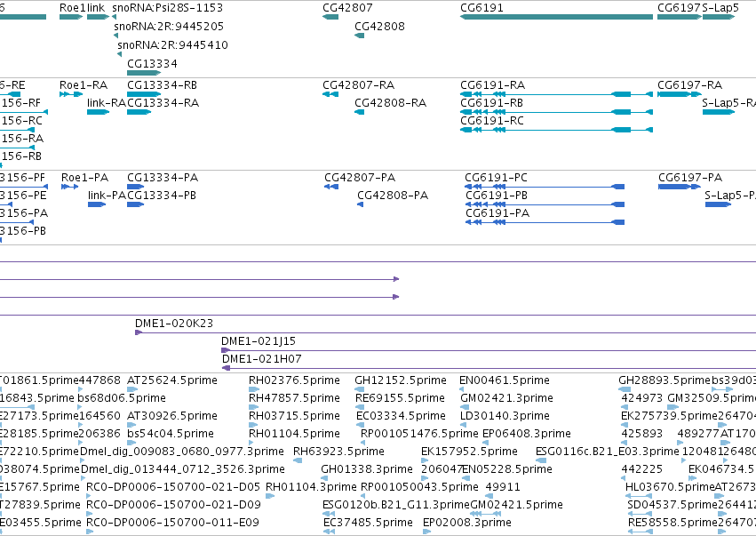This screenshot has width=756, height=536.
Task: Open BAC clone DME1-021H07
Action: point(262,359)
